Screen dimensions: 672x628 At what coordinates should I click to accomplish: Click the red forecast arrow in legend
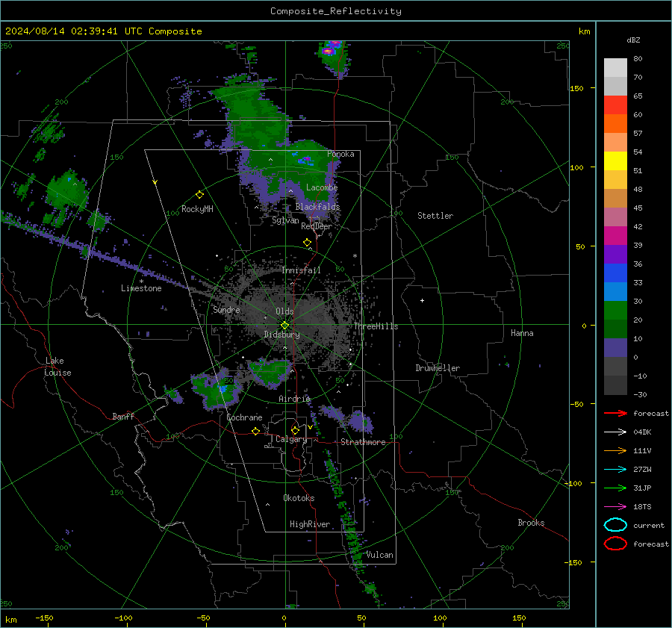615,413
